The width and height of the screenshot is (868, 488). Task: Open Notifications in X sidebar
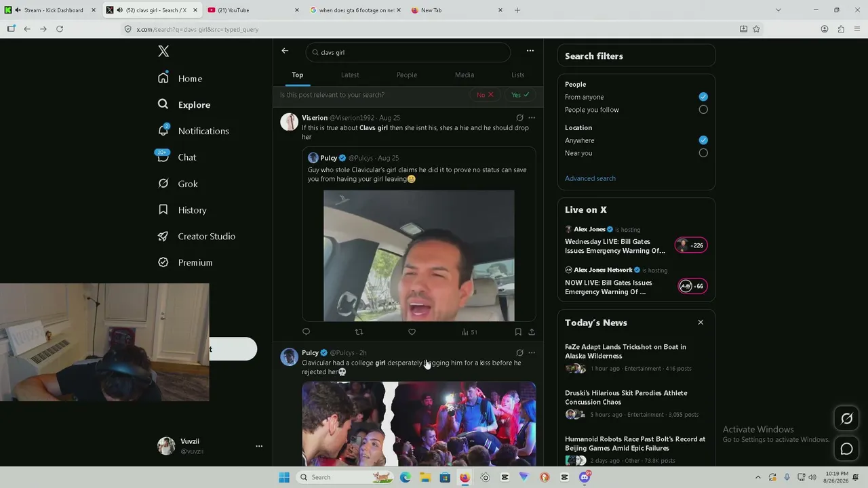click(x=193, y=131)
